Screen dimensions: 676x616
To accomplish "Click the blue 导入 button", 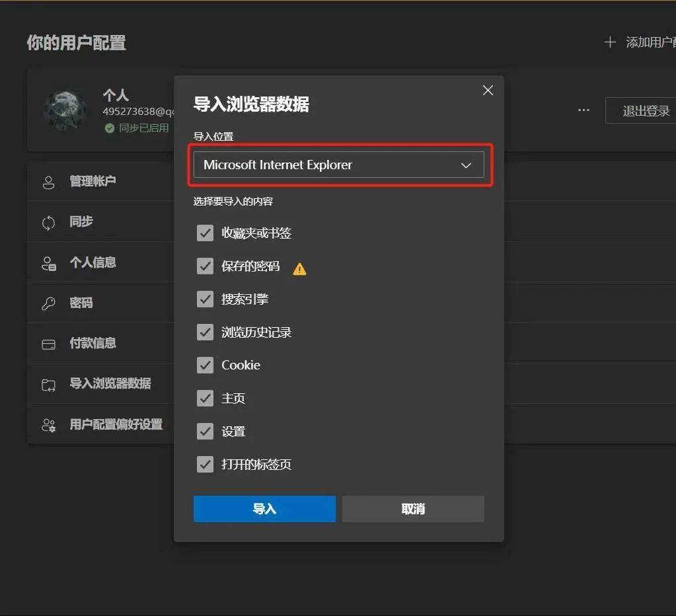I will click(264, 509).
